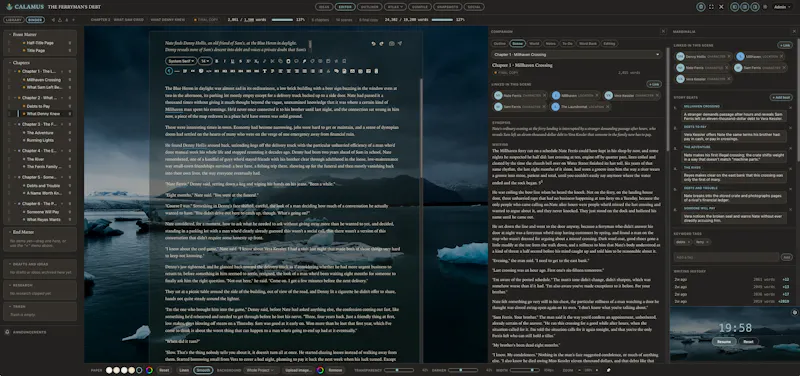This screenshot has width=800, height=376.
Task: Collapse the Front Matter section
Action: point(10,34)
